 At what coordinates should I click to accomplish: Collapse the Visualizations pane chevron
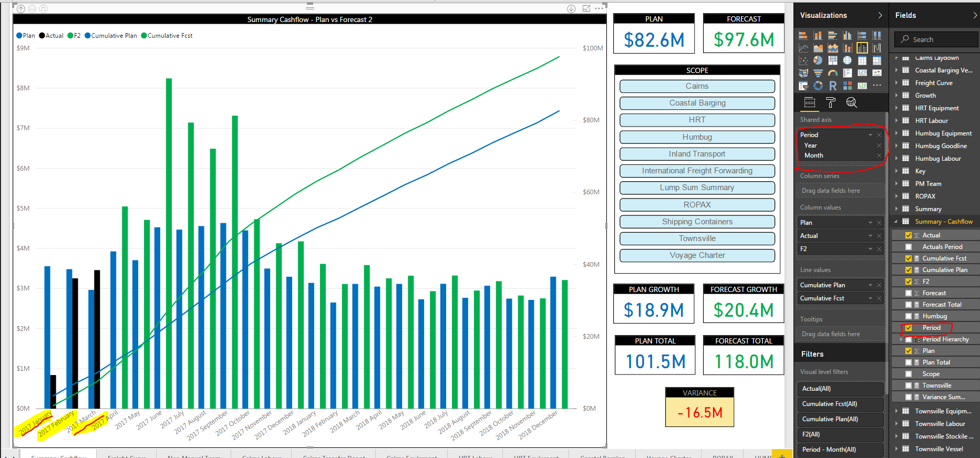click(880, 15)
